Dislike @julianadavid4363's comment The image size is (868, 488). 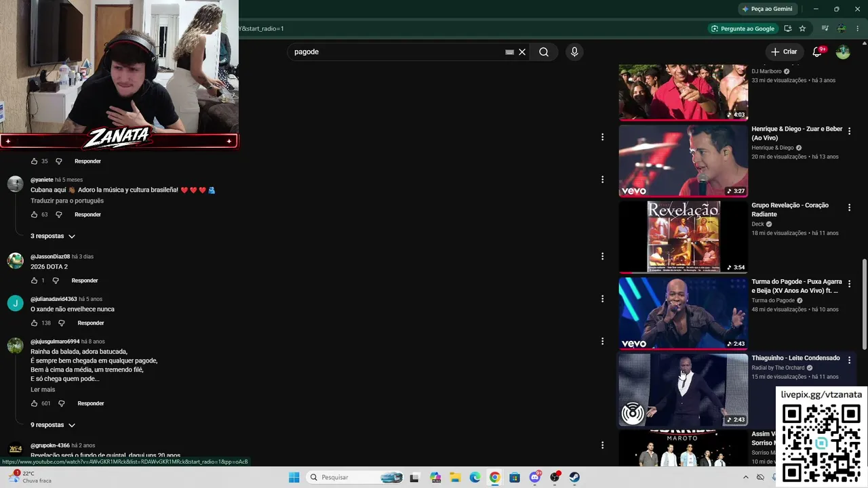tap(61, 323)
